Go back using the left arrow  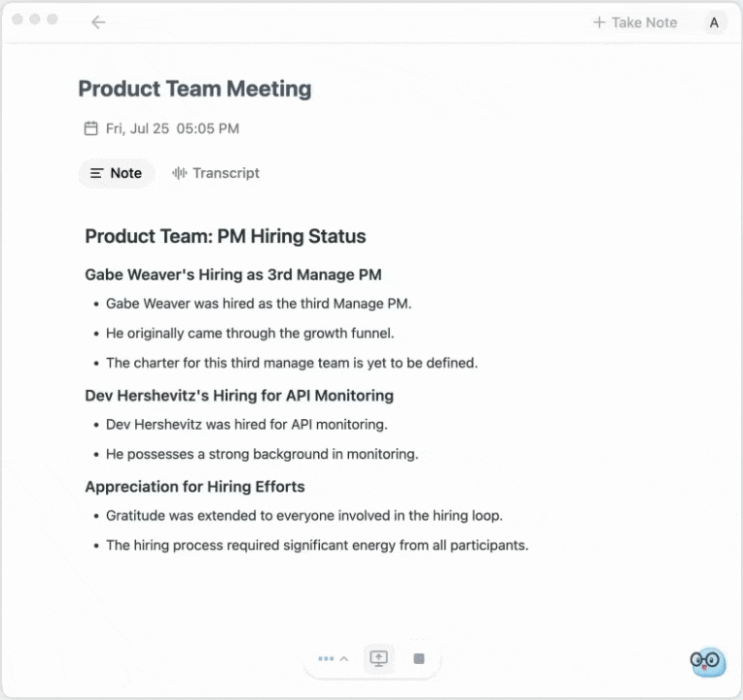pos(98,22)
